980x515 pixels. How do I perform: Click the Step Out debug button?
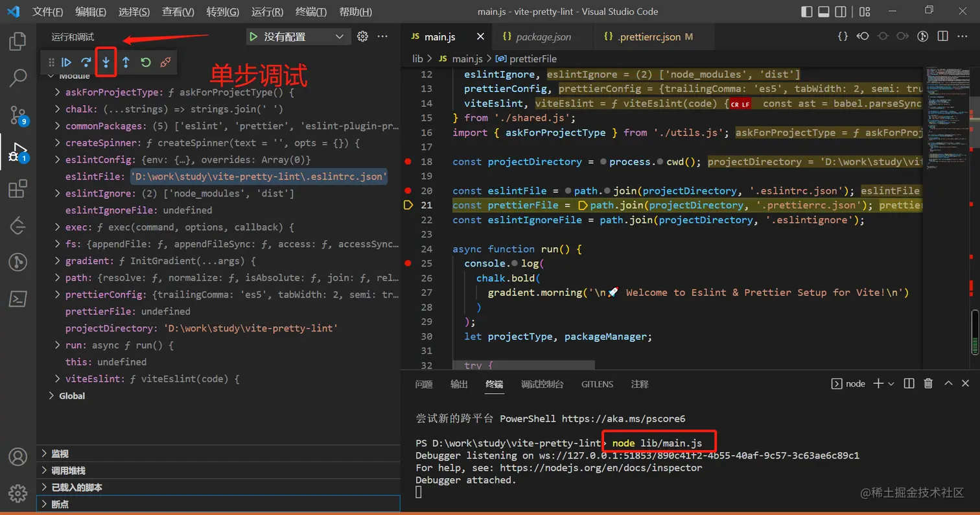point(126,62)
